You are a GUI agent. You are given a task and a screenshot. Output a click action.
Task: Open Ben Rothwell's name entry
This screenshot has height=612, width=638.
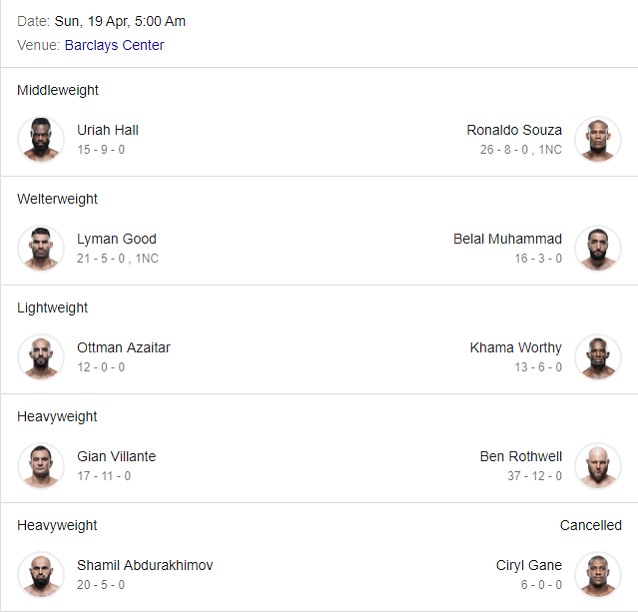pos(521,457)
